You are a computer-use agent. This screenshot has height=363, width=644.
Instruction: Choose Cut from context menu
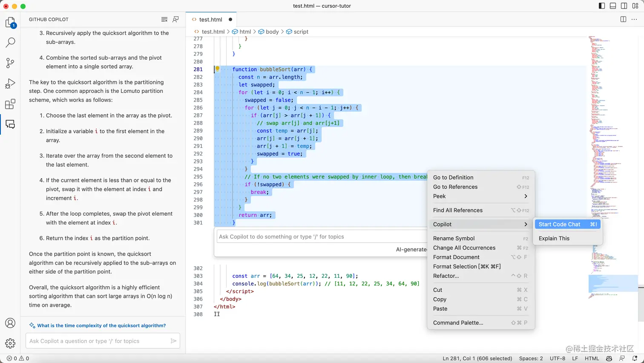pyautogui.click(x=481, y=290)
